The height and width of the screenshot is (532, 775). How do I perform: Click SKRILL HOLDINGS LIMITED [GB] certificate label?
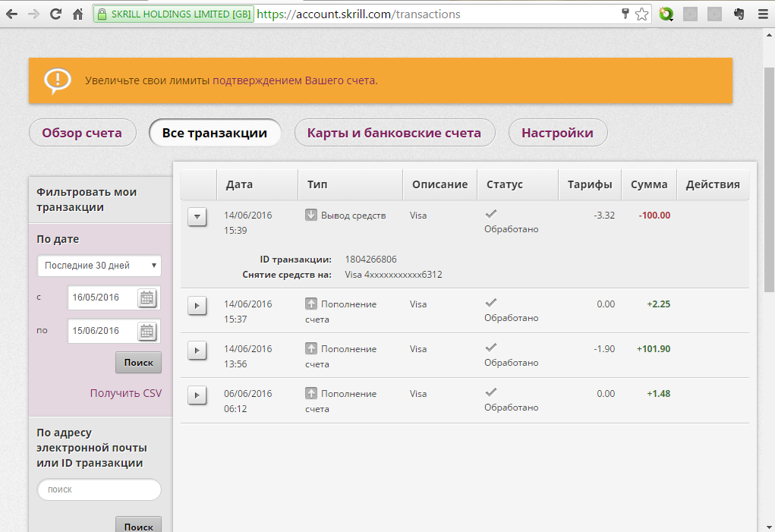point(181,14)
